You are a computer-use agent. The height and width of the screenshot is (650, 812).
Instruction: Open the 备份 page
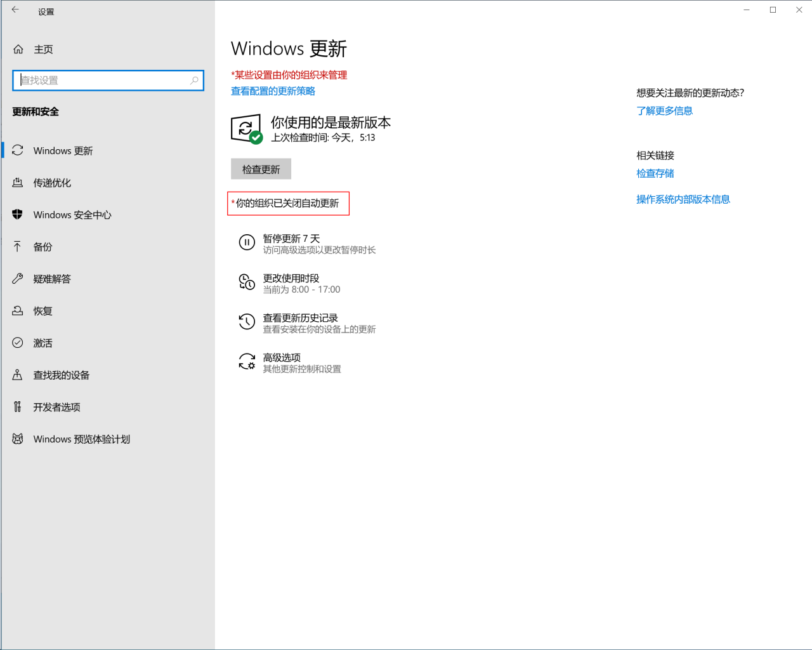click(x=108, y=247)
